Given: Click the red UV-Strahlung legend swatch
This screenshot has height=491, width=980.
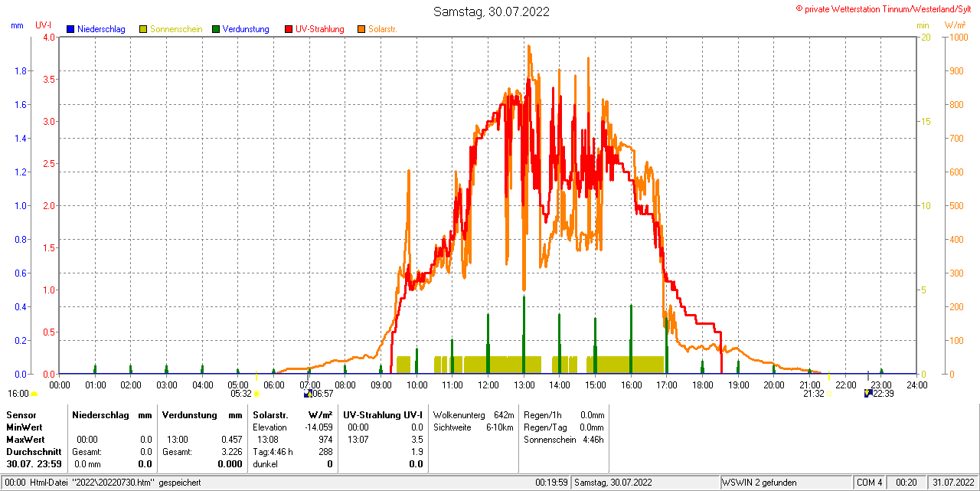Looking at the screenshot, I should pos(289,29).
